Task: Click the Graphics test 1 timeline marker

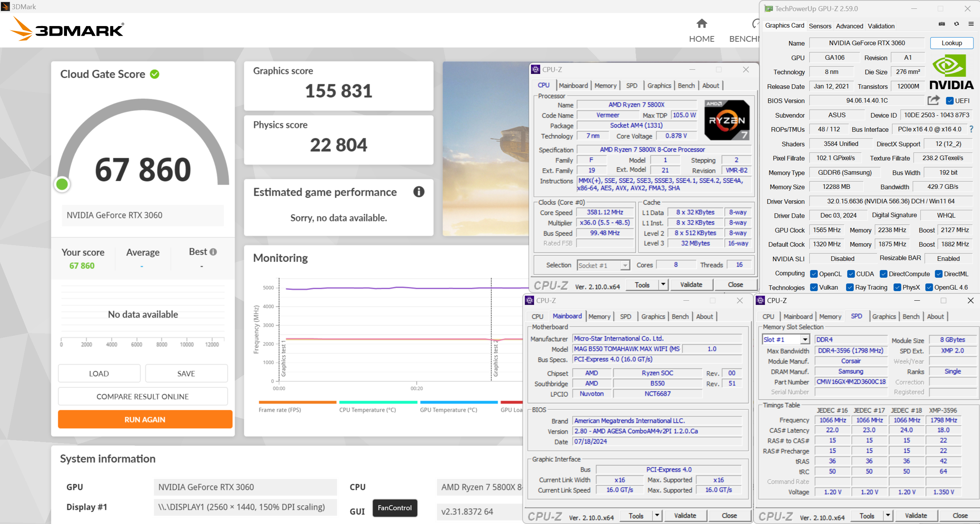Action: pyautogui.click(x=283, y=359)
